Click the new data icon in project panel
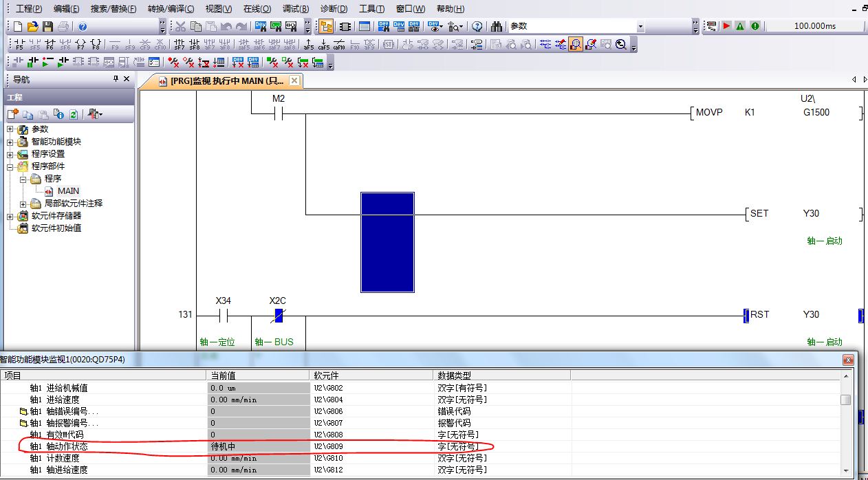 13,114
